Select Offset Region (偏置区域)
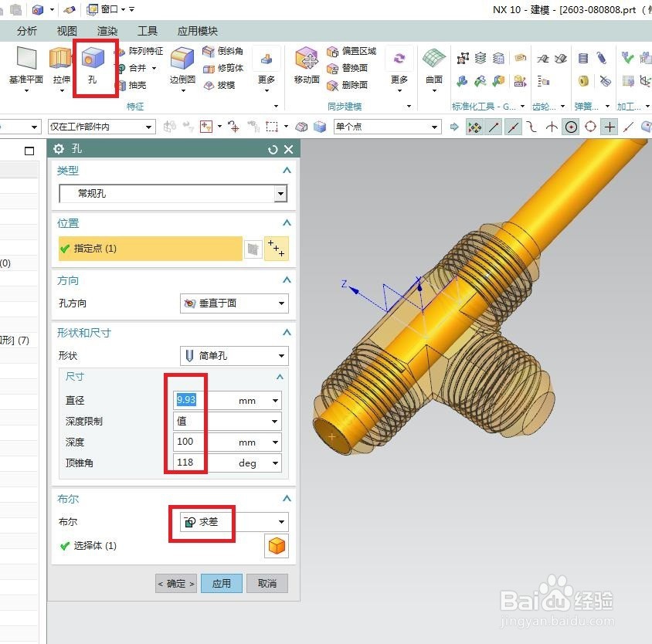 click(x=351, y=51)
